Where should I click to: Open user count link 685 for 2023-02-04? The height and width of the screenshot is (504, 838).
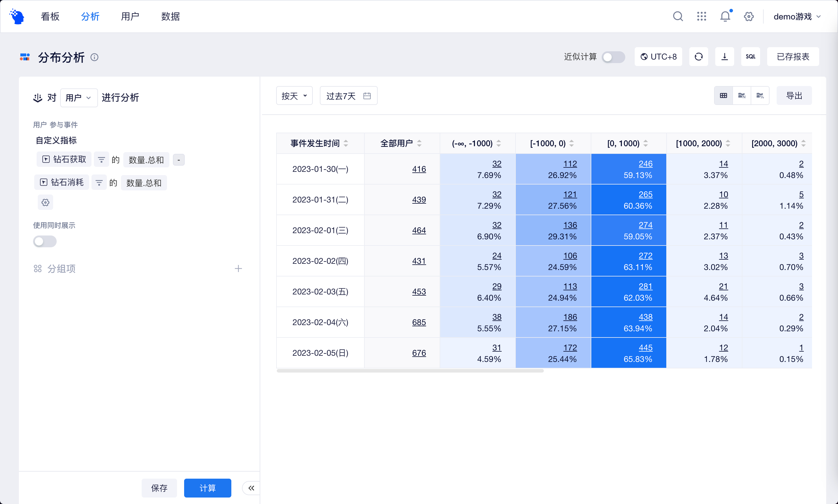click(x=419, y=322)
